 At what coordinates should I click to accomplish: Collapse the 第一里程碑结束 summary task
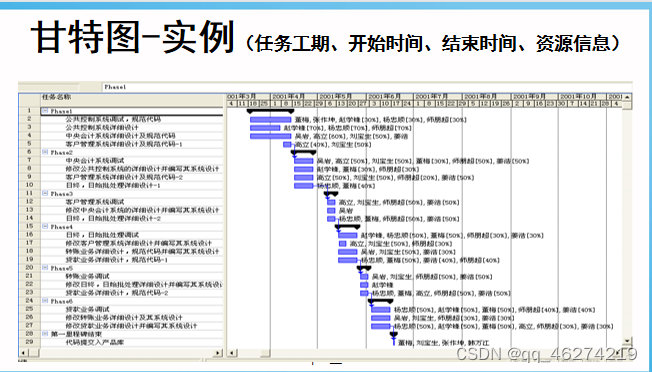click(45, 333)
